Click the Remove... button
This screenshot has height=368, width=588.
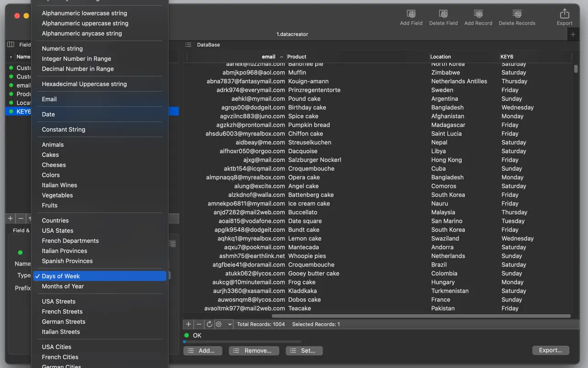point(254,351)
